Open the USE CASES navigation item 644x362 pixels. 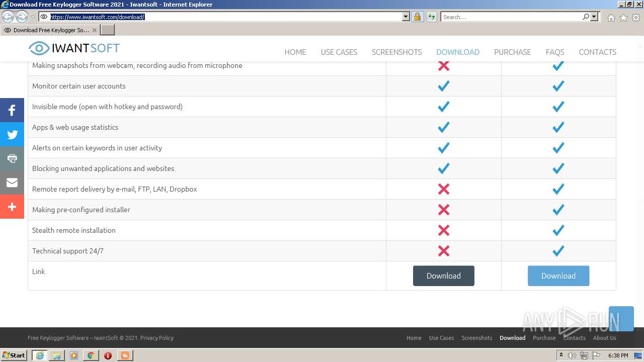[x=339, y=52]
